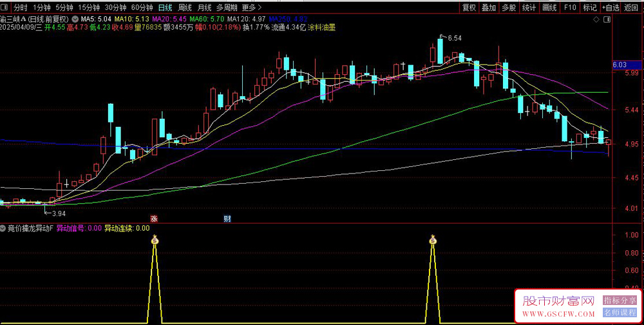Open the dropdown beside 竞价擒龙异动F indicator

point(3,228)
